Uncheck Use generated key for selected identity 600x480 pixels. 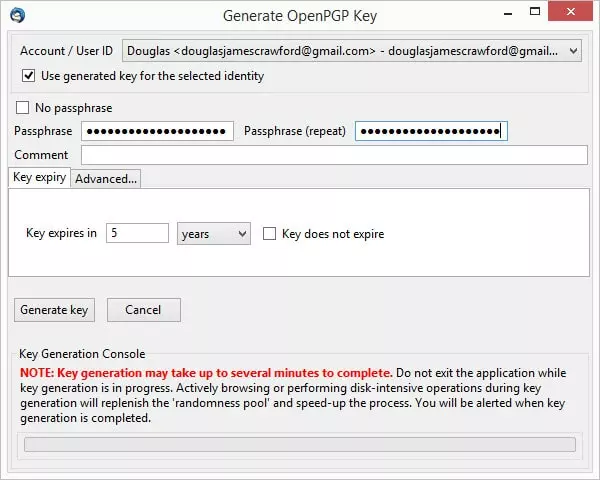[28, 76]
